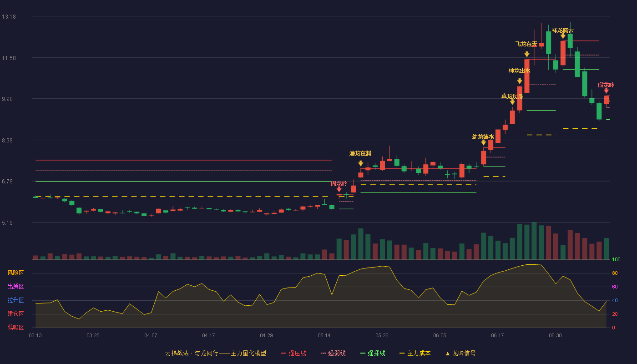Click the 06-05 date axis label
The width and height of the screenshot is (637, 364).
[440, 335]
